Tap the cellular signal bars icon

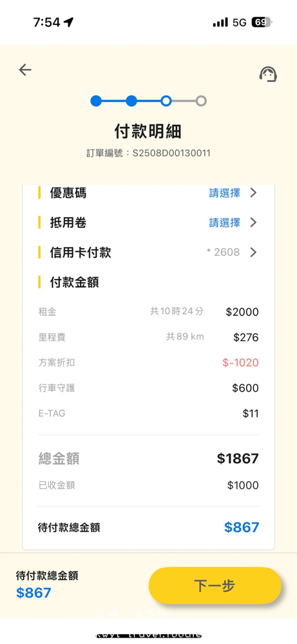(220, 23)
